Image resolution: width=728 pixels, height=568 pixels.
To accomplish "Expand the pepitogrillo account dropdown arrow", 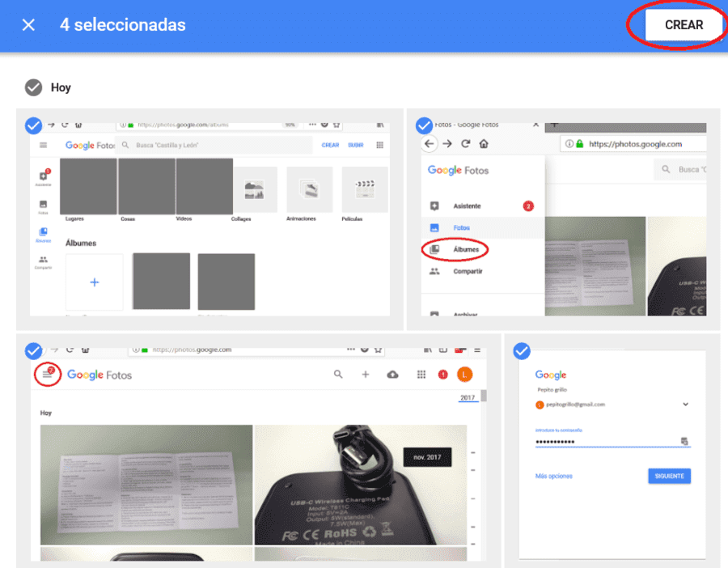I will 685,404.
